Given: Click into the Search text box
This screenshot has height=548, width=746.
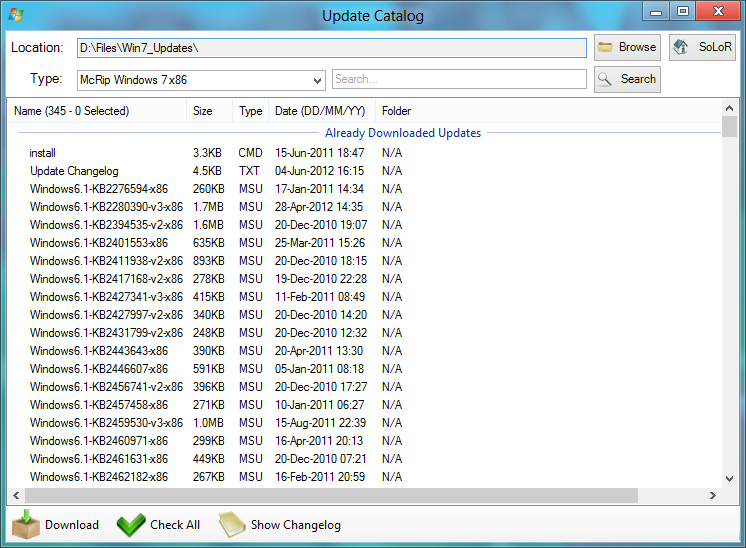Looking at the screenshot, I should tap(459, 79).
